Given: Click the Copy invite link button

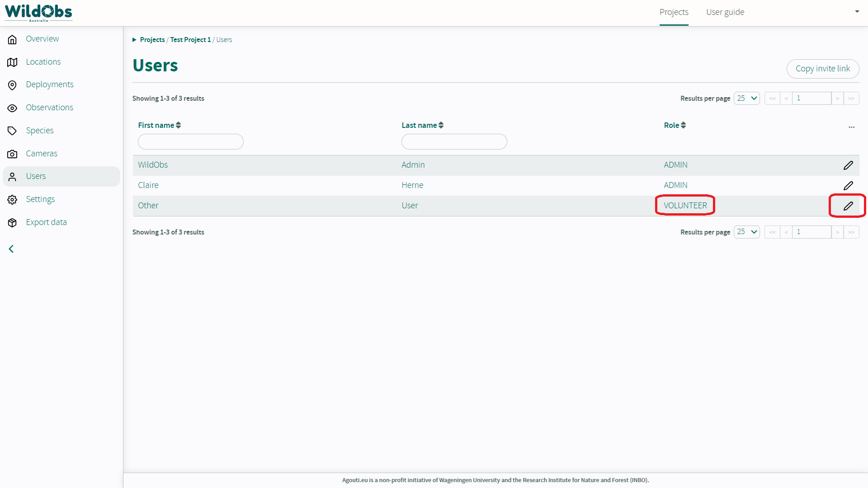Looking at the screenshot, I should point(823,69).
